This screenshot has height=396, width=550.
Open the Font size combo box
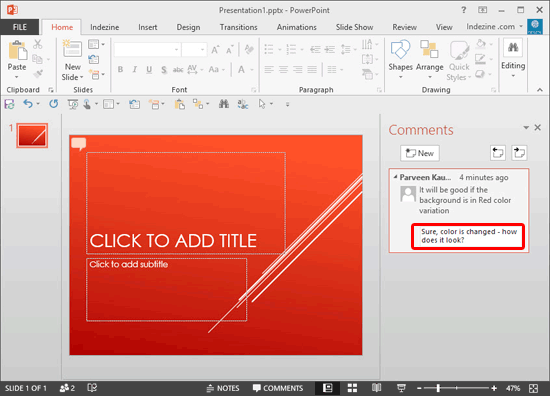pyautogui.click(x=194, y=50)
